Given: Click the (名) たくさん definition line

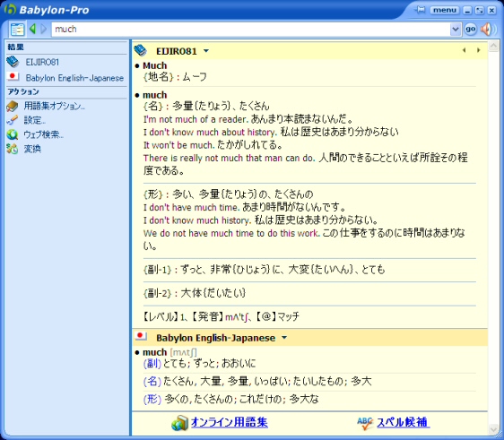Looking at the screenshot, I should coord(257,381).
